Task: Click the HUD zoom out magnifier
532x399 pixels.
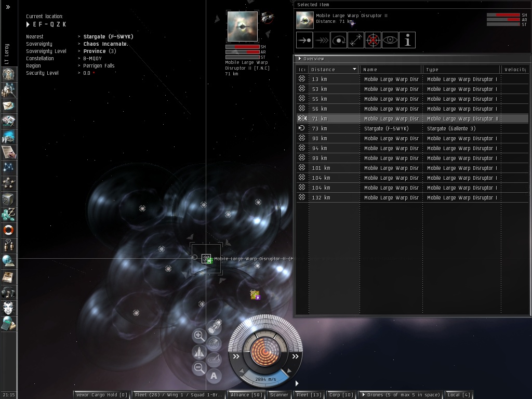Action: 199,368
